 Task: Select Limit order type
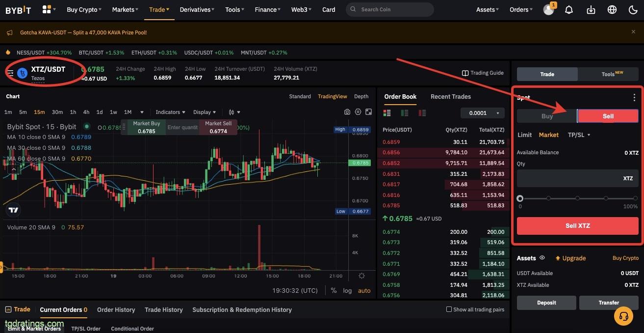pos(524,135)
